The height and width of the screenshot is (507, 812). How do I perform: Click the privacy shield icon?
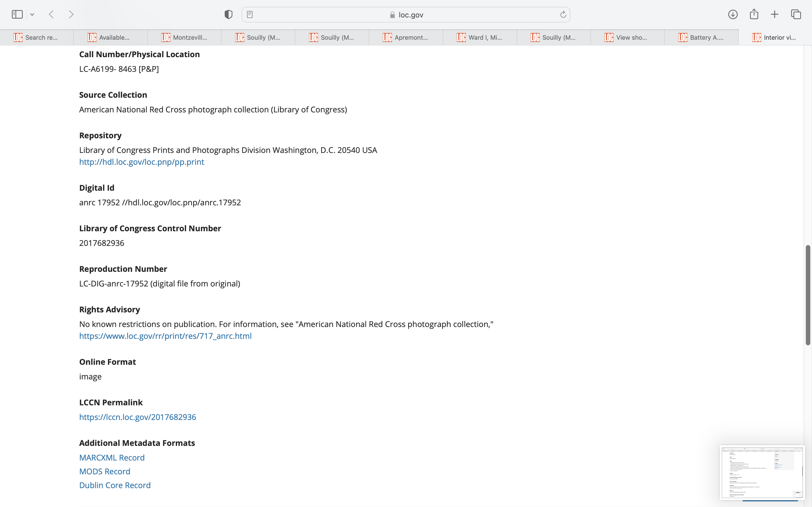tap(228, 14)
